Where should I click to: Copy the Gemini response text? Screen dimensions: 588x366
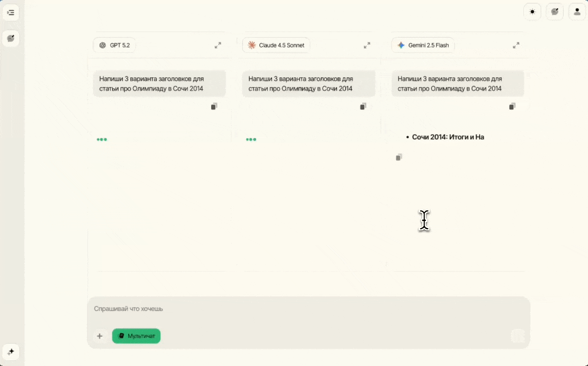coord(399,158)
